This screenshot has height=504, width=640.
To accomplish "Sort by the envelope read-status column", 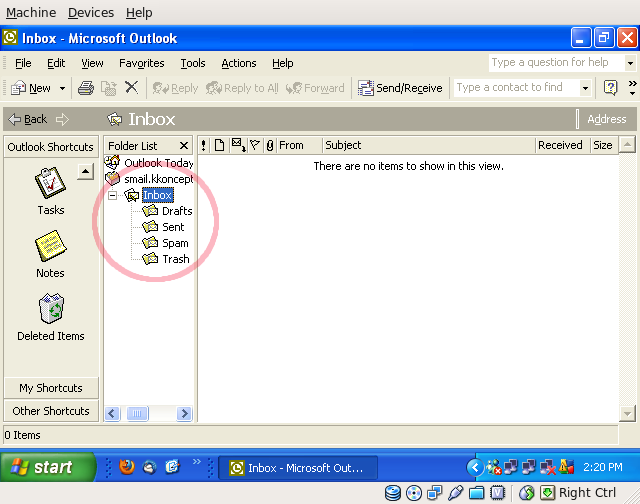I will [238, 145].
